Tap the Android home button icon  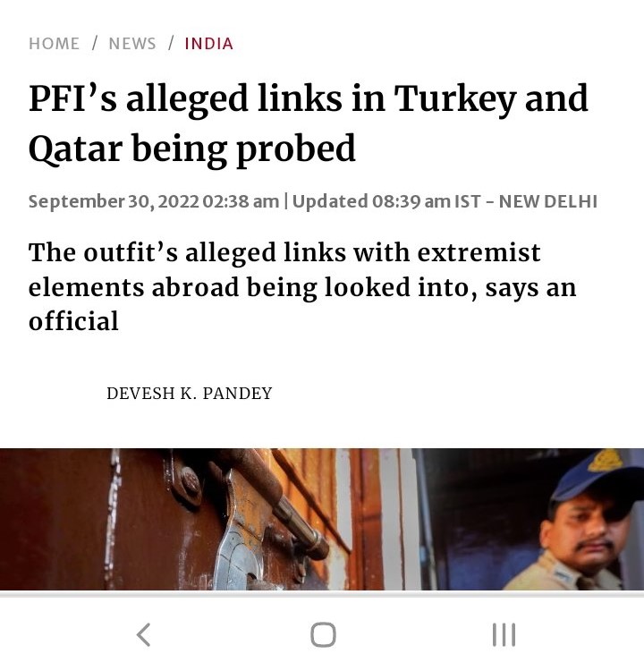point(323,634)
